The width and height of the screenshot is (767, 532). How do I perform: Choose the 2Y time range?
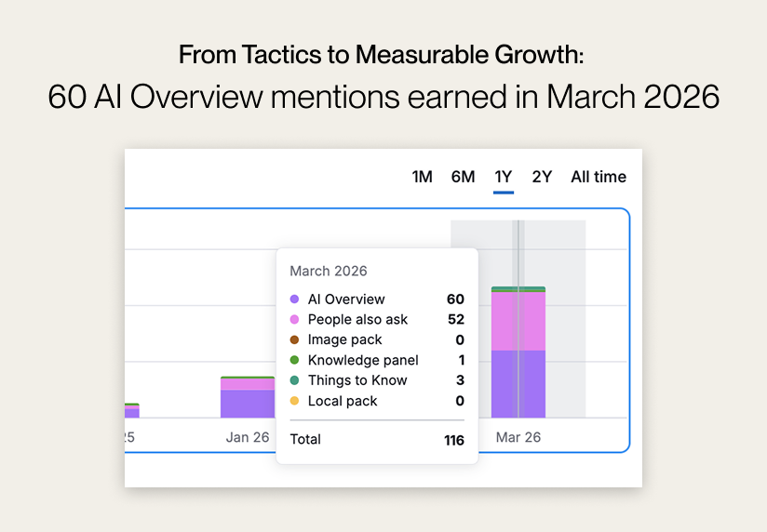[x=542, y=177]
